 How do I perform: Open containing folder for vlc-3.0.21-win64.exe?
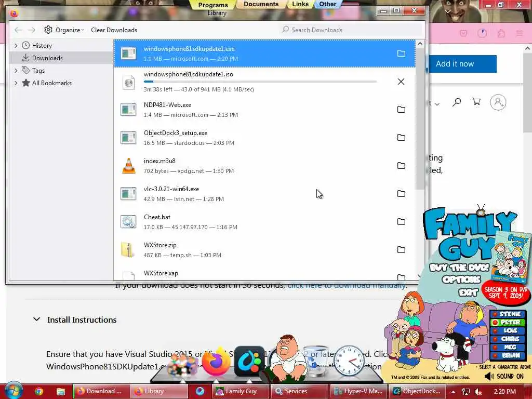(401, 194)
